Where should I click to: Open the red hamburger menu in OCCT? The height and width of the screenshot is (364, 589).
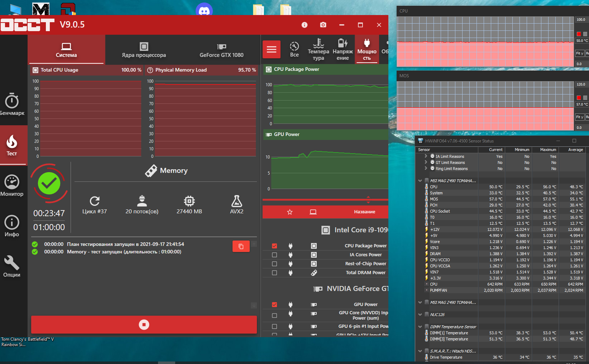[272, 49]
